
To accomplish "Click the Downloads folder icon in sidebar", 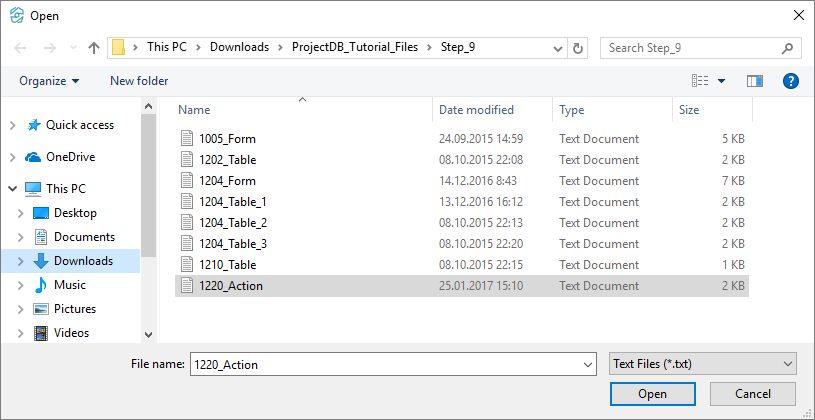I will pos(41,261).
